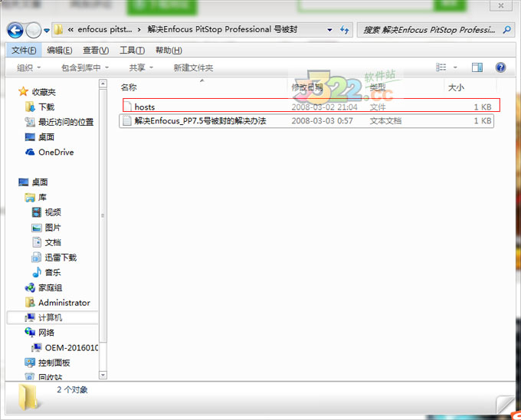This screenshot has height=420, width=521.
Task: Open the 图片 library
Action: tap(53, 228)
